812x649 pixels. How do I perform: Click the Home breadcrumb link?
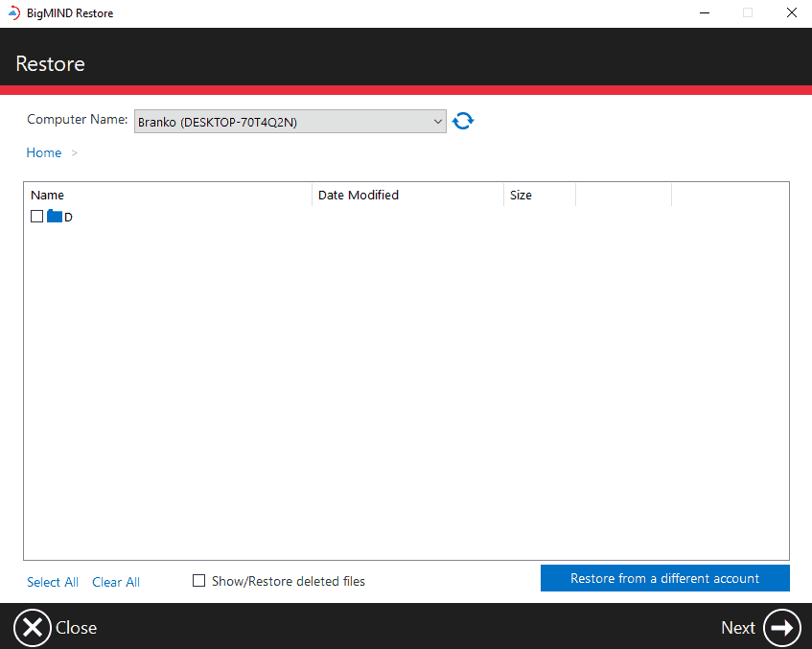coord(44,152)
